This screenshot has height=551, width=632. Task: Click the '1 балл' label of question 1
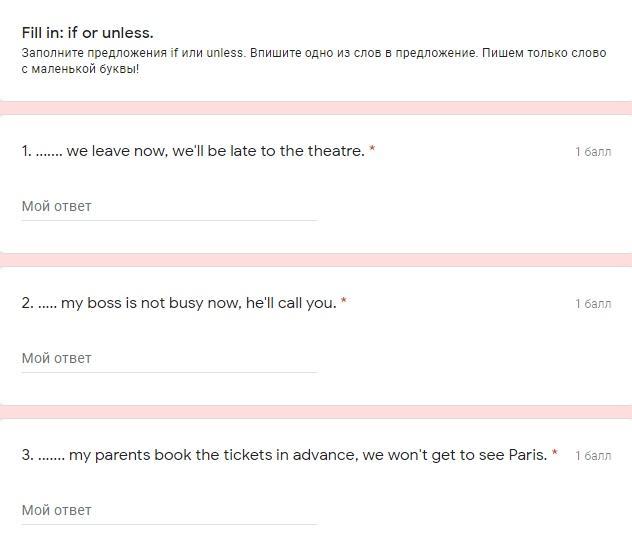click(593, 152)
